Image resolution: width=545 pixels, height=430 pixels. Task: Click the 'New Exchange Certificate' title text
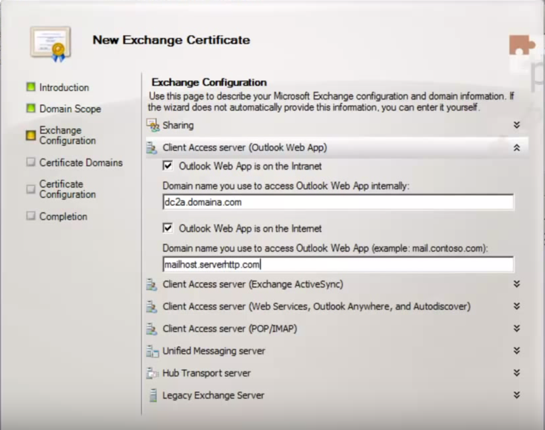pos(171,40)
